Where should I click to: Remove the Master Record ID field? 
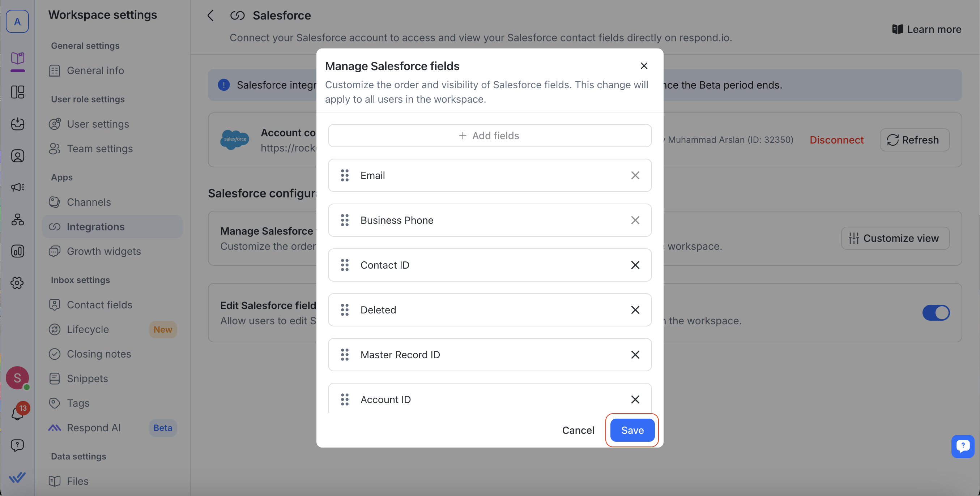pos(635,355)
